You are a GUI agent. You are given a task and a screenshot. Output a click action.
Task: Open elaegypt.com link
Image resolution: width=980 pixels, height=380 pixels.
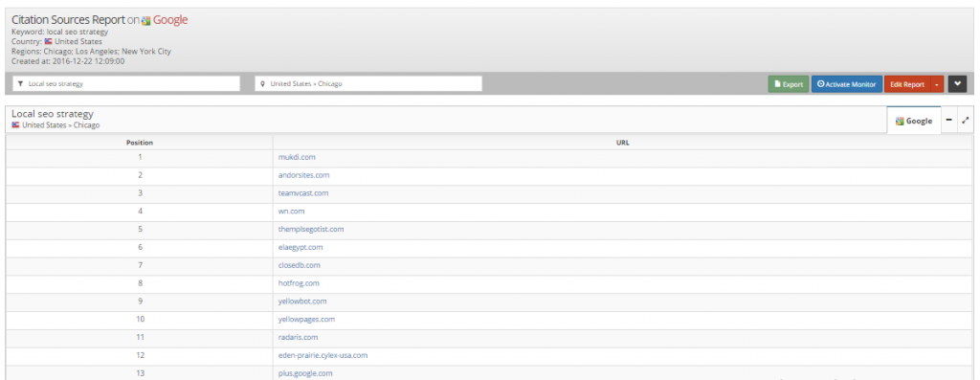coord(300,248)
